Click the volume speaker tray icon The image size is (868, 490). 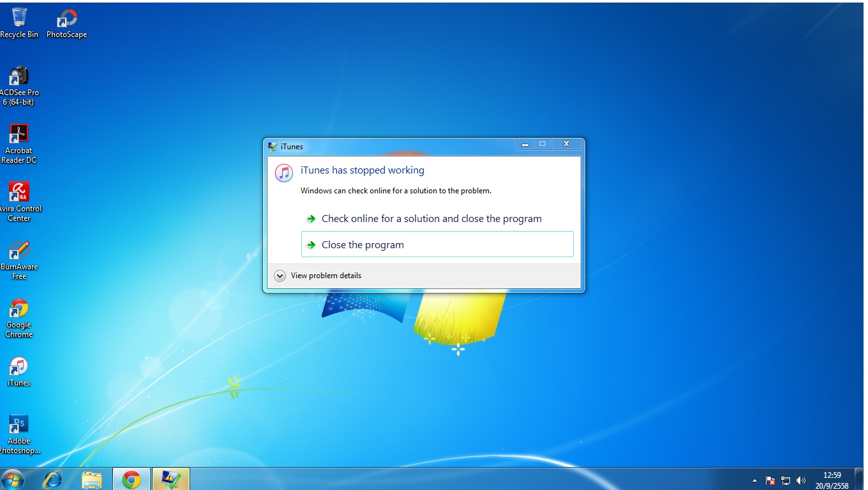801,480
